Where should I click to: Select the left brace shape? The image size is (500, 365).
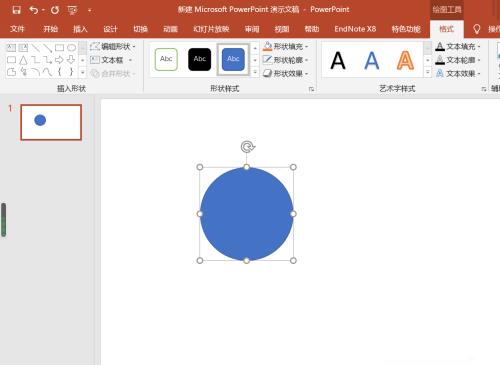click(59, 72)
